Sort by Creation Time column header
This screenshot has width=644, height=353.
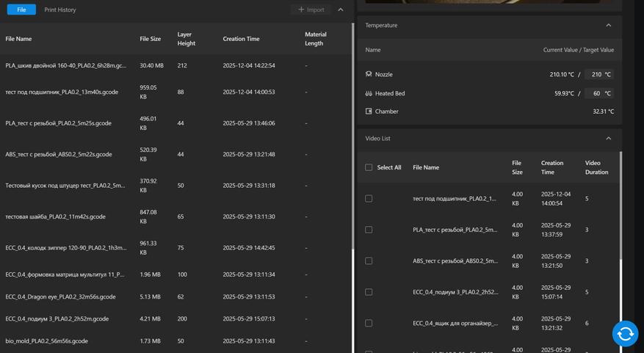241,39
